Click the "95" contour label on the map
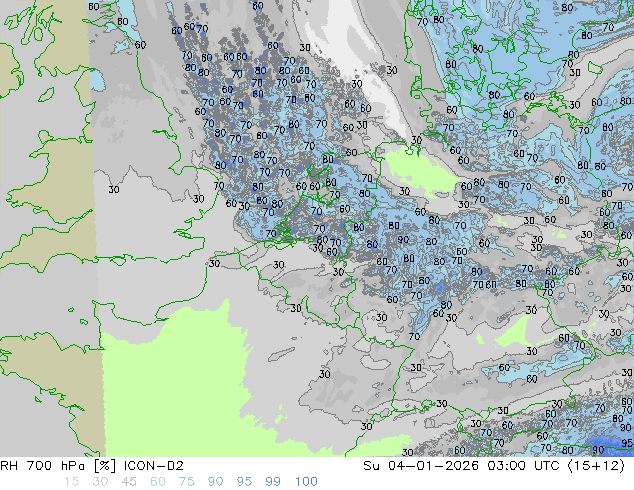 tap(627, 444)
